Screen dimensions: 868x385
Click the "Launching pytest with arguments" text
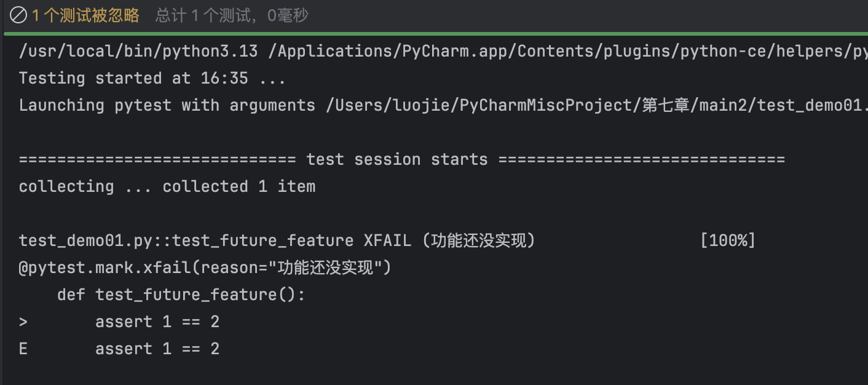point(167,105)
